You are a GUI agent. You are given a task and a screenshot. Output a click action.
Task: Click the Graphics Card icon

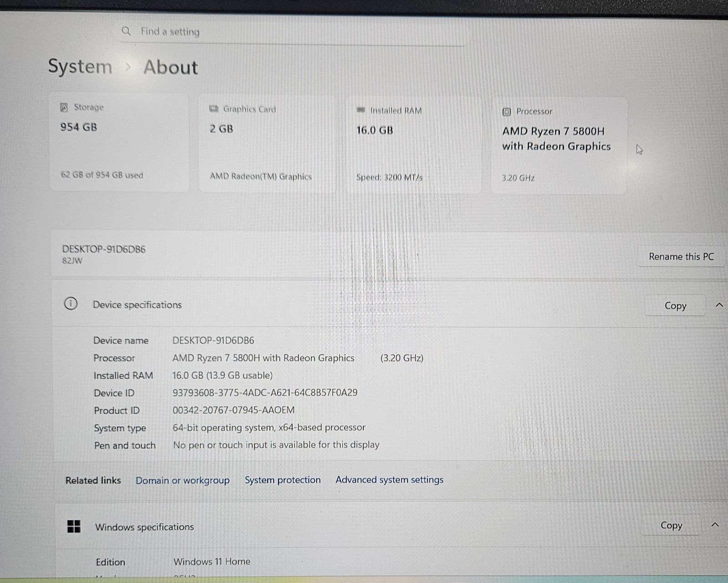click(213, 109)
